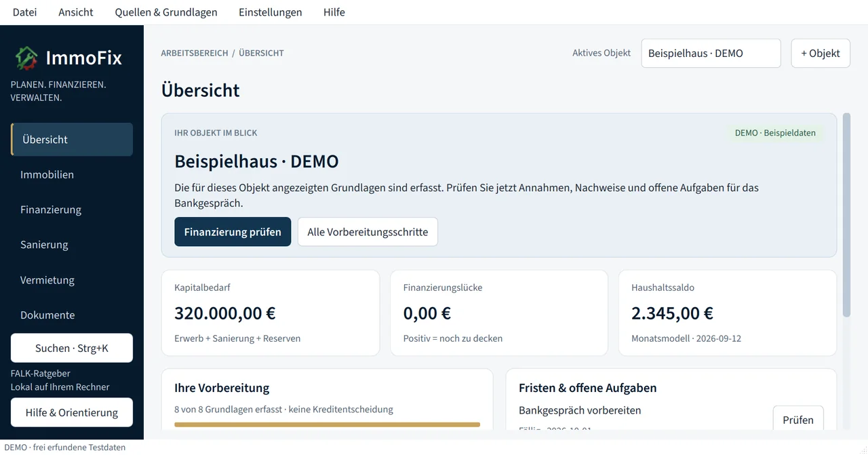Click the vertical scrollbar thumb
The height and width of the screenshot is (455, 868).
846,215
